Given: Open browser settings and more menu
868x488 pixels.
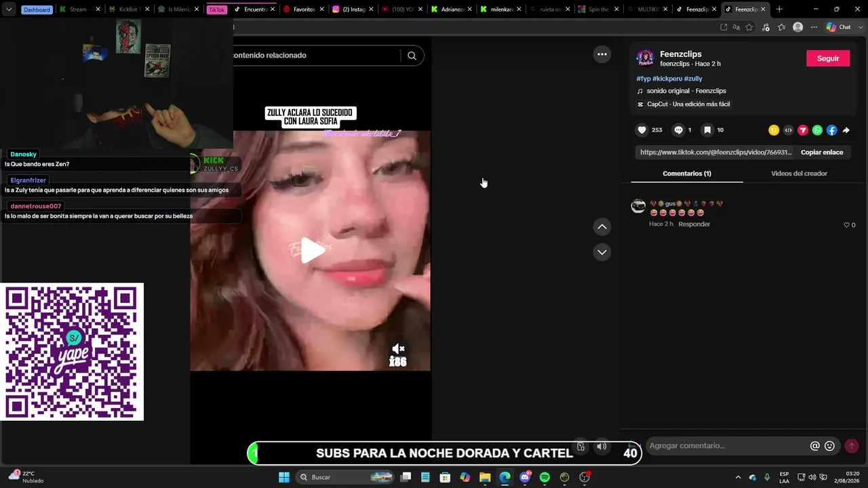Looking at the screenshot, I should click(814, 27).
